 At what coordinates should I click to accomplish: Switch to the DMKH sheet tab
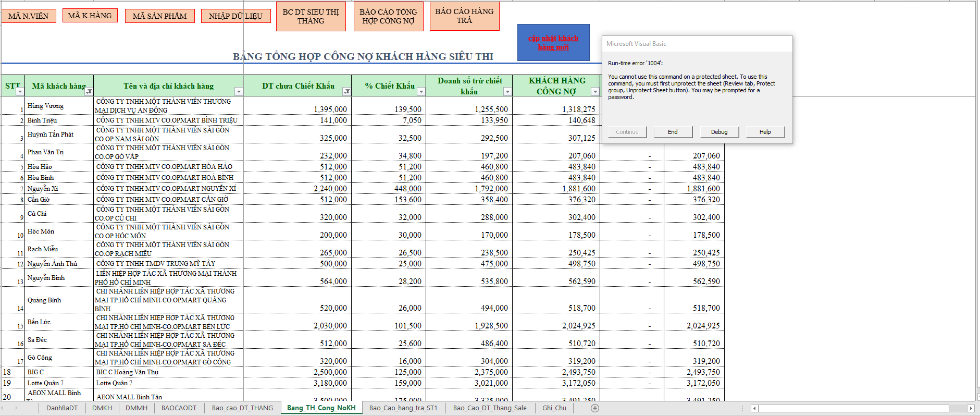click(102, 408)
